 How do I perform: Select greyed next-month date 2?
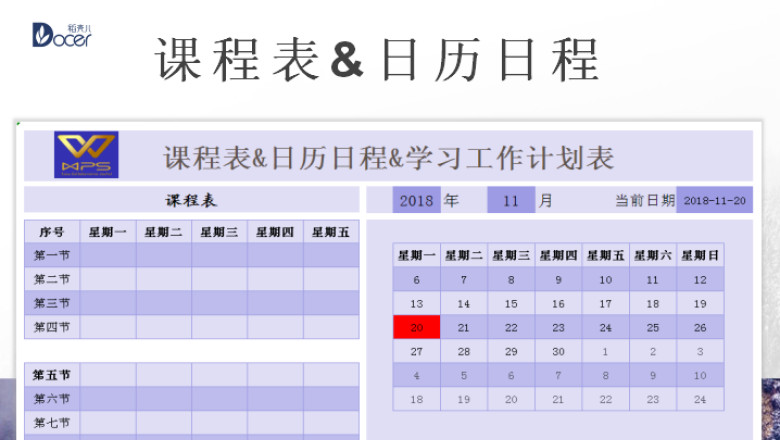pos(653,351)
